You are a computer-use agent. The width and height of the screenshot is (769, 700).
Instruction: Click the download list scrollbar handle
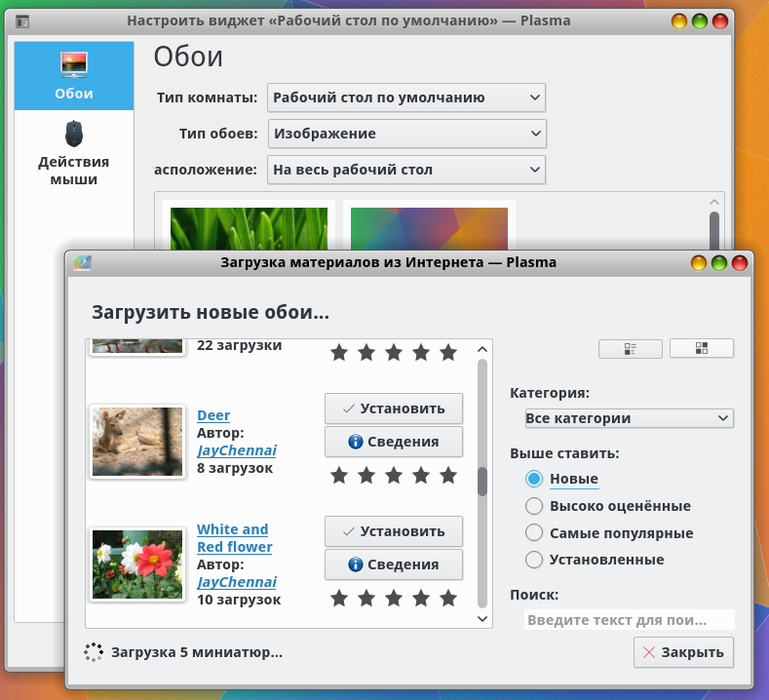(482, 482)
